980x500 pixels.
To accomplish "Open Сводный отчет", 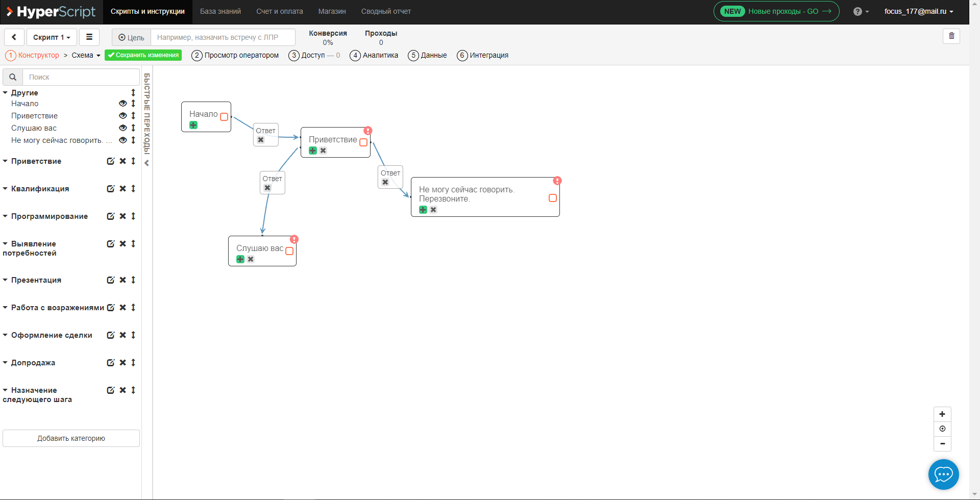I will [386, 11].
